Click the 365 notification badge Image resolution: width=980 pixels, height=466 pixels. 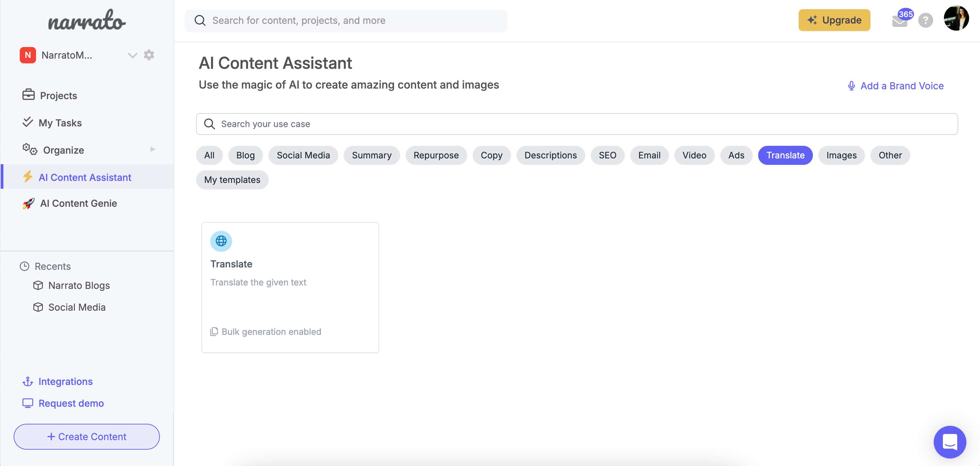pos(905,14)
